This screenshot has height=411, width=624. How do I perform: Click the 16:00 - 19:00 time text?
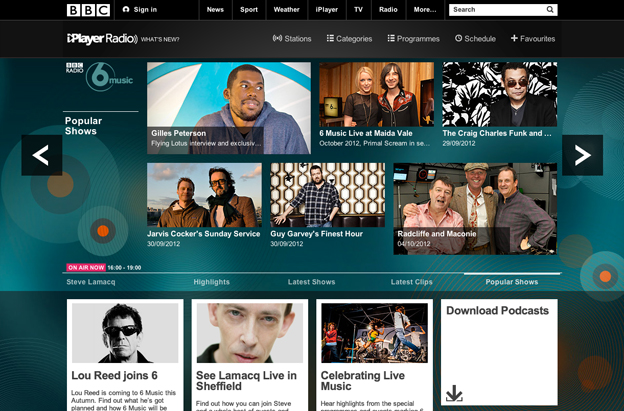(x=124, y=268)
